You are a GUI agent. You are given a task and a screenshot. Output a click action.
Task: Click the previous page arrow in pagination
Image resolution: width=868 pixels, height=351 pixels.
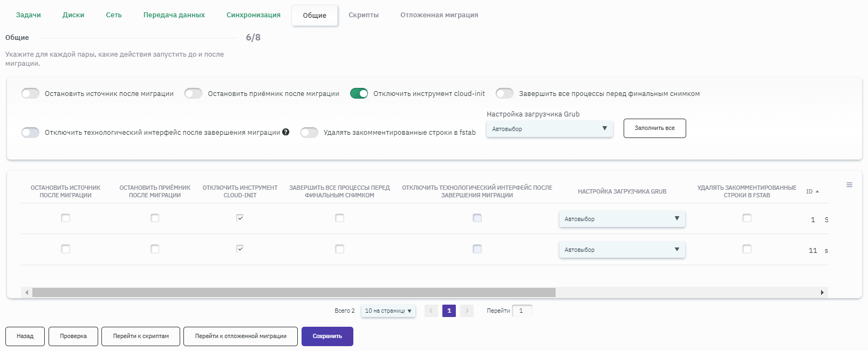pyautogui.click(x=431, y=311)
